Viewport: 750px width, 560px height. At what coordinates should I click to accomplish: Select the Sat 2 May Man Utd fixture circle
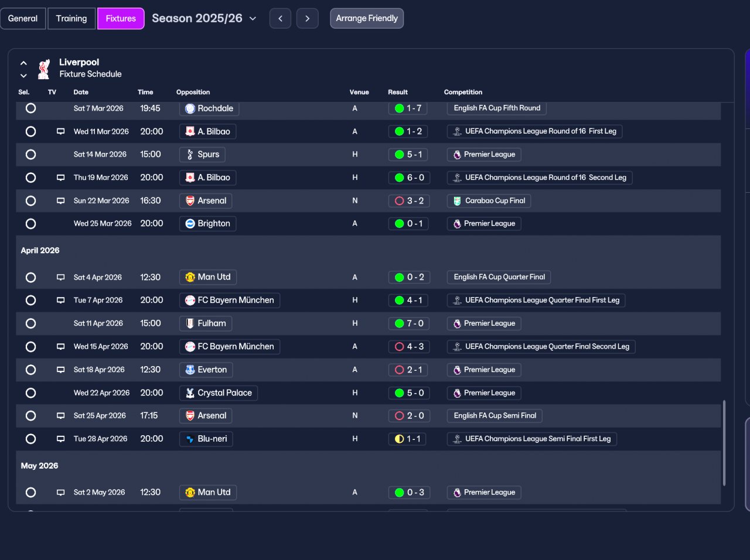pyautogui.click(x=30, y=493)
